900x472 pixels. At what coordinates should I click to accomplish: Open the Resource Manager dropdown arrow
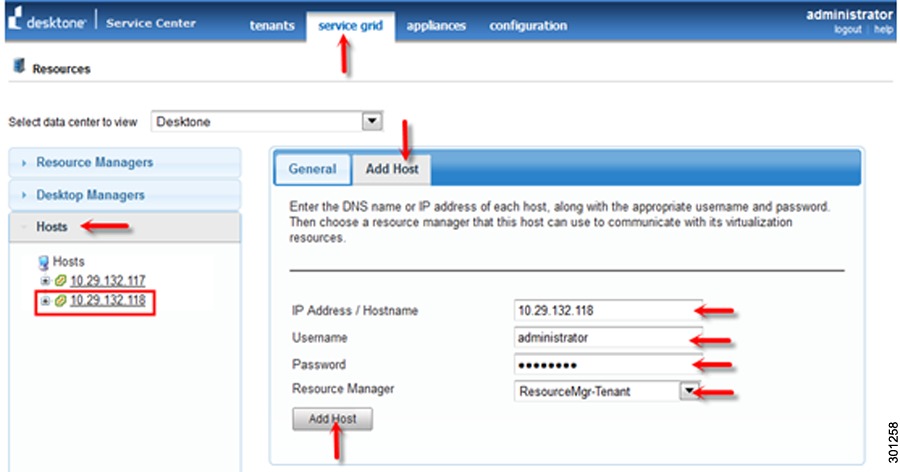pyautogui.click(x=689, y=391)
